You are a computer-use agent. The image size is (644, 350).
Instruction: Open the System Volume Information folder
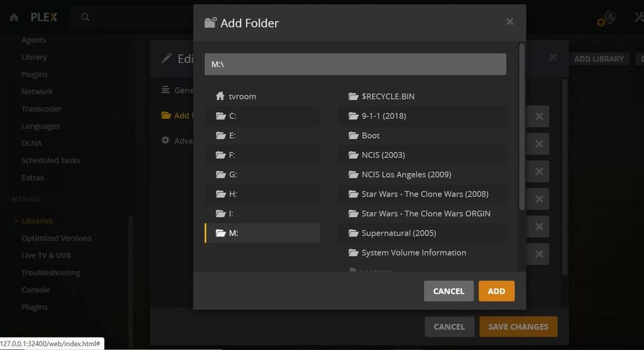pyautogui.click(x=422, y=252)
